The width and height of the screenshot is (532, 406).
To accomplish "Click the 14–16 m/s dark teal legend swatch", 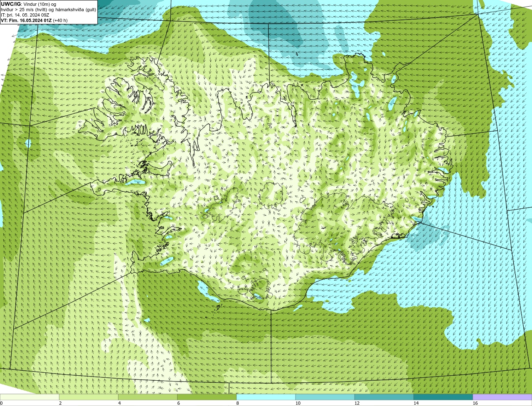I will 443,397.
